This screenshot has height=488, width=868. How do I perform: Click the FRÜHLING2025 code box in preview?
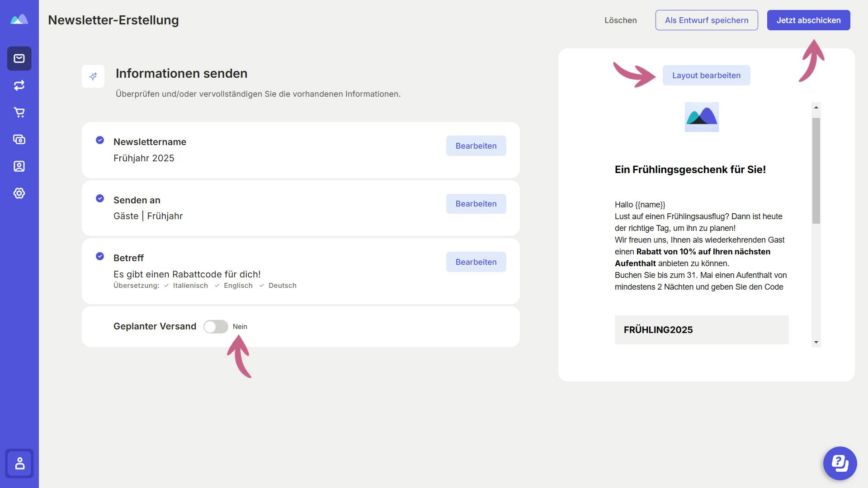(x=702, y=330)
